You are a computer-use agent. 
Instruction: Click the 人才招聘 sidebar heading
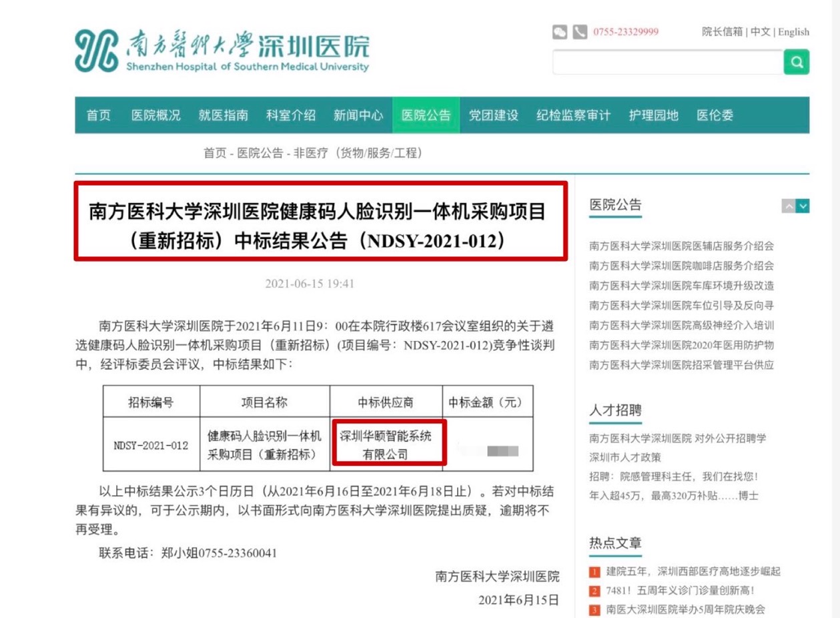click(x=615, y=410)
